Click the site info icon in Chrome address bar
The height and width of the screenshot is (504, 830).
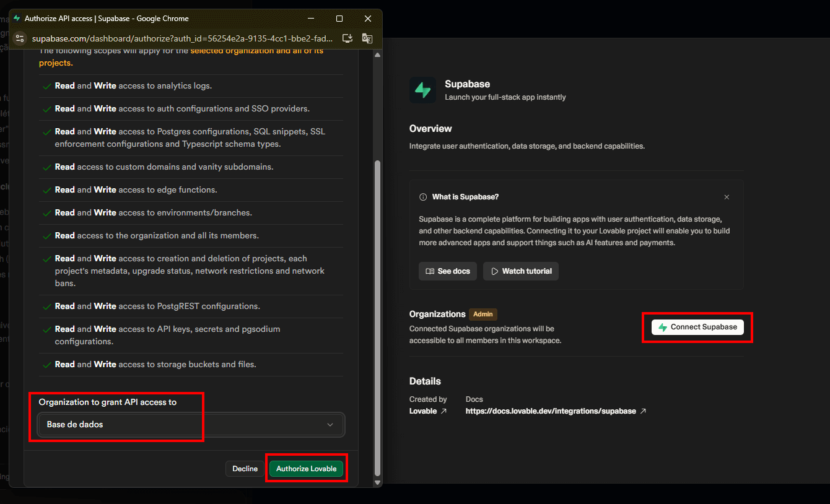click(20, 38)
